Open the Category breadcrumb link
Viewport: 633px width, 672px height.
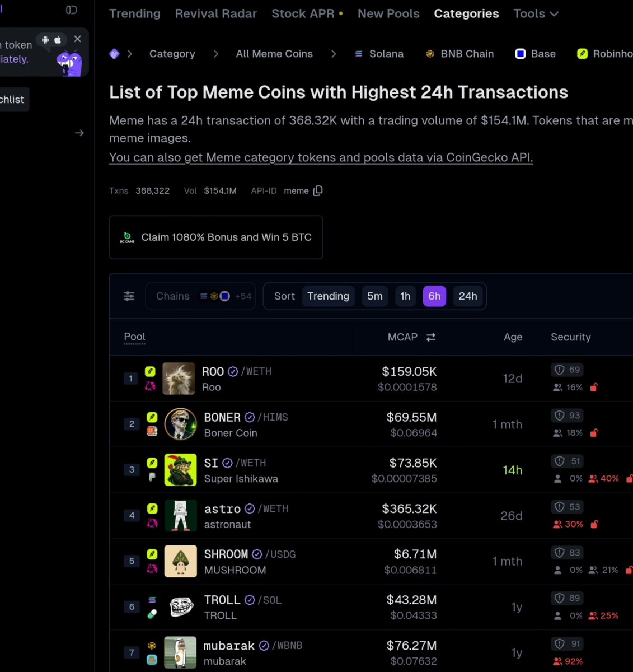tap(172, 54)
